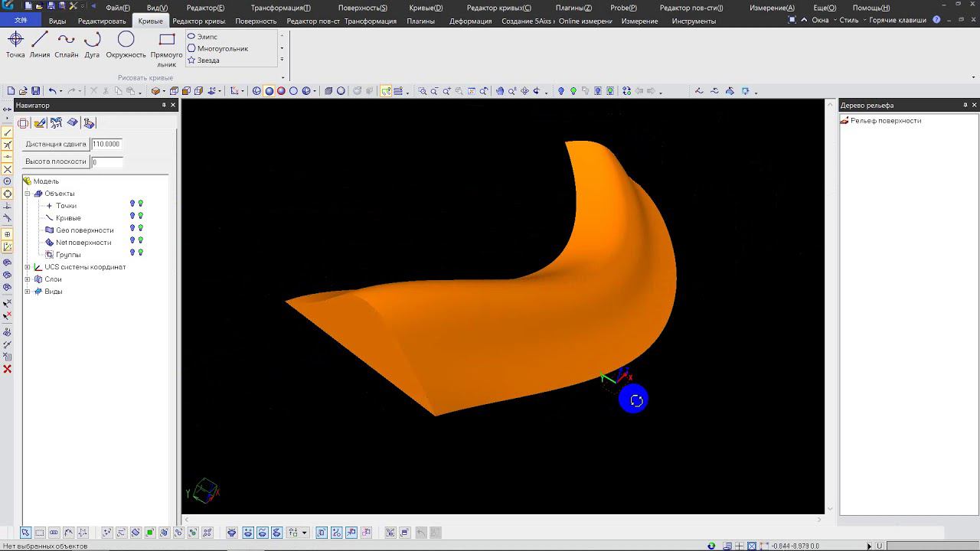Click the arrow selection tool in bottom toolbar

[x=25, y=533]
